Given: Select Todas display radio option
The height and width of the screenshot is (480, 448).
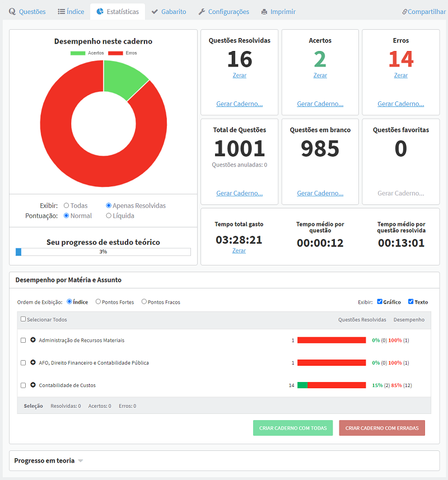Looking at the screenshot, I should point(66,206).
